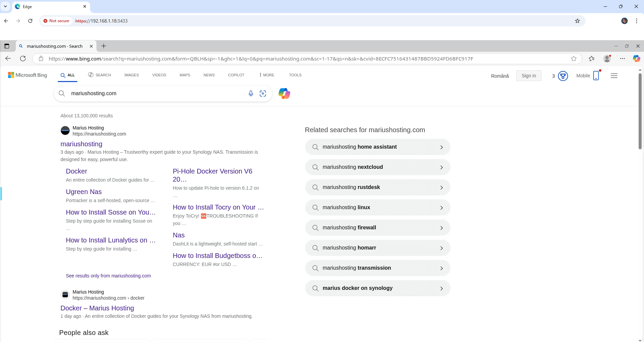Screen dimensions: 644x342
Task: Click the Mobile phone icon
Action: point(596,76)
